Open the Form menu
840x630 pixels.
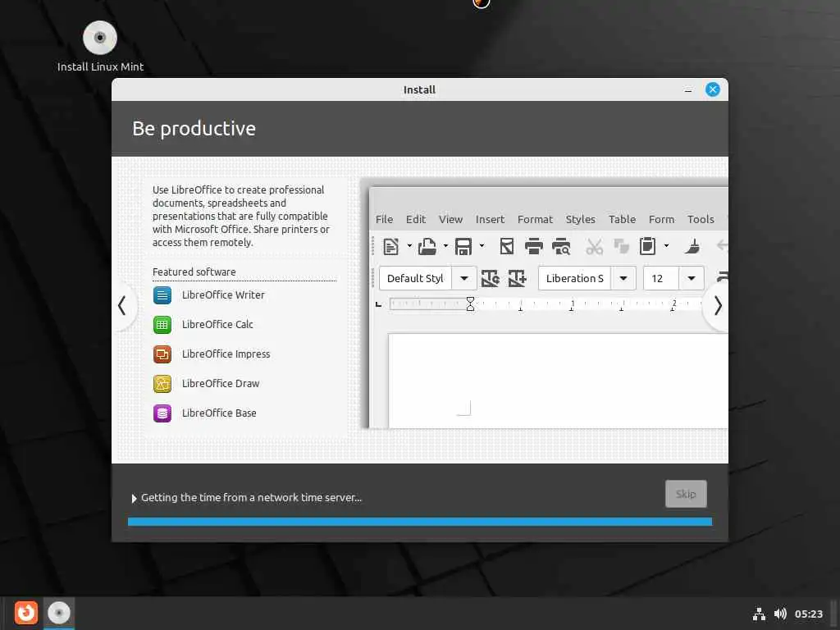pos(662,220)
